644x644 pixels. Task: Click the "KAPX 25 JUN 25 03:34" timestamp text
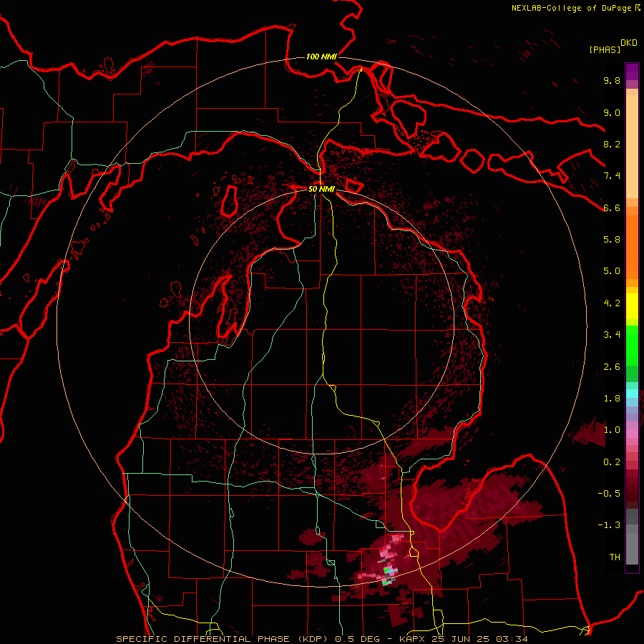click(x=463, y=639)
